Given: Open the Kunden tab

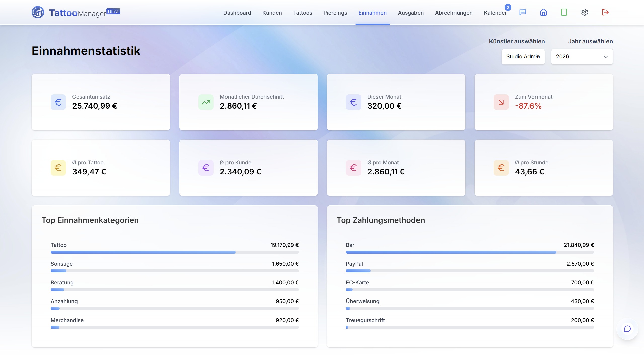Looking at the screenshot, I should coord(272,13).
